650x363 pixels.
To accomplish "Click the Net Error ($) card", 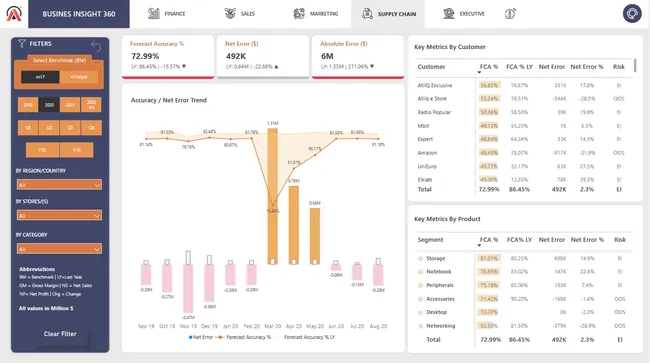I will click(263, 56).
